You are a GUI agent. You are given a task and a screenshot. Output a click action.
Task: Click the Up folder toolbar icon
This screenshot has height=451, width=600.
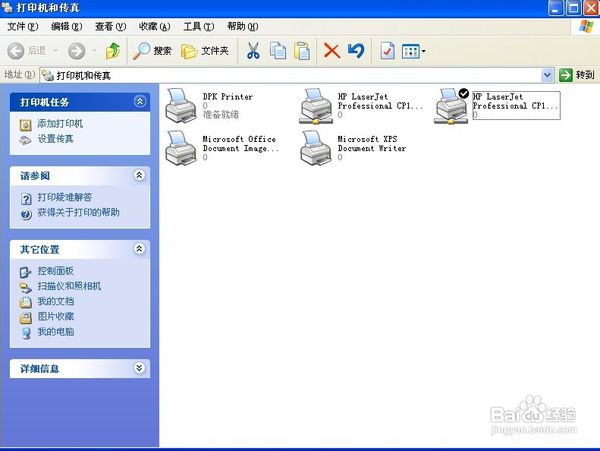113,51
